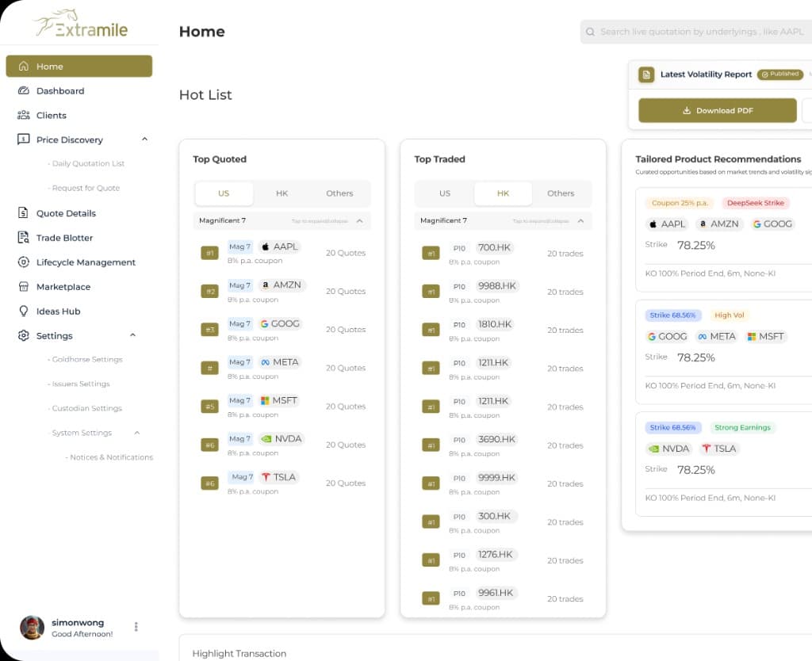Click the Published status badge
The width and height of the screenshot is (812, 661).
780,74
